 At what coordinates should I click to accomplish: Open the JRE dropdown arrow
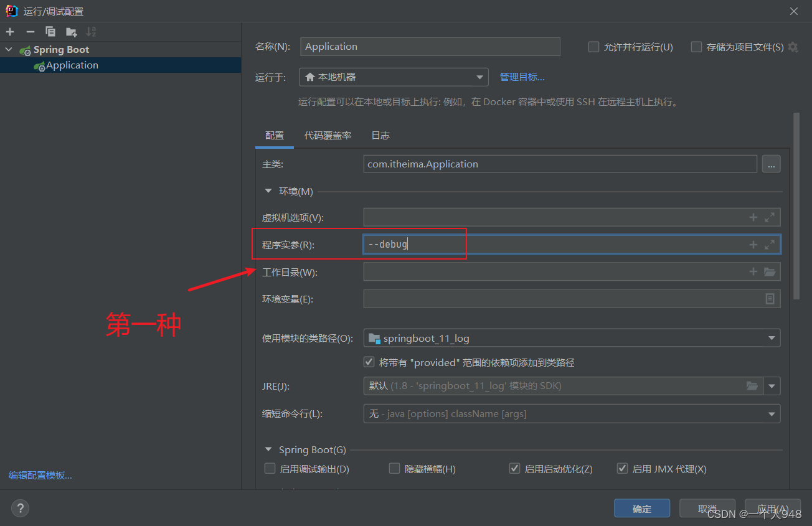(772, 386)
